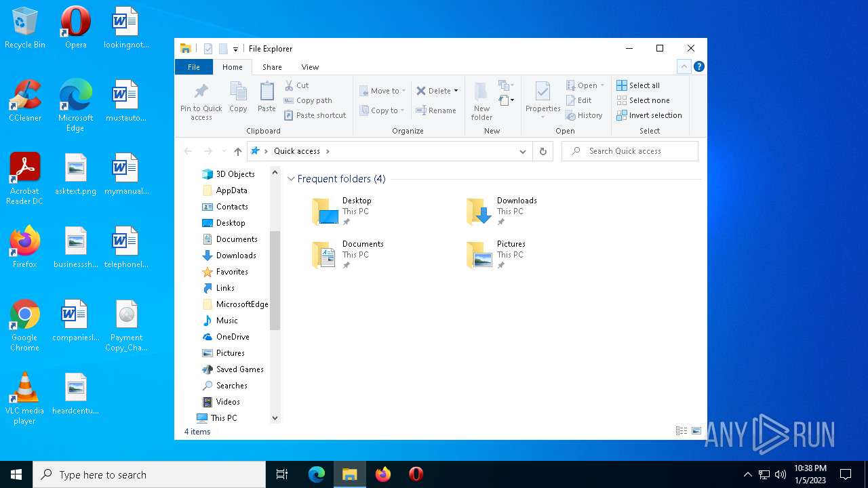
Task: Select OneDrive in navigation pane
Action: [x=226, y=337]
